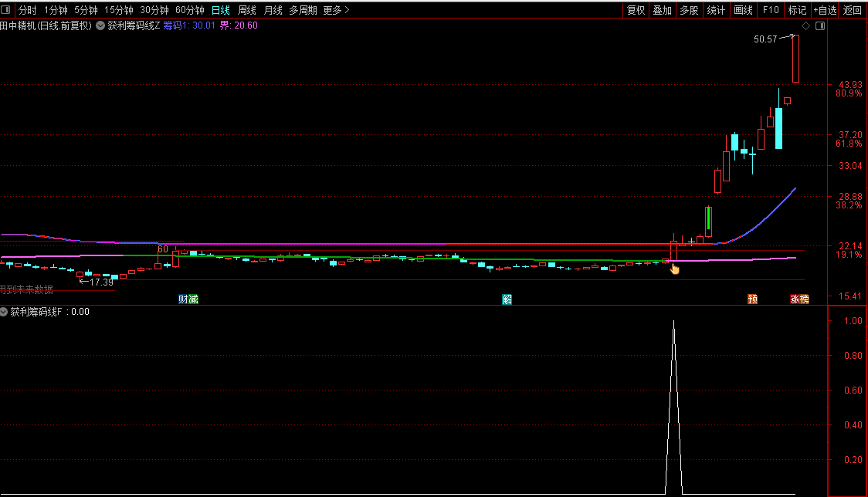Screen dimensions: 868x497
Task: Click the 复权 button
Action: click(x=636, y=10)
